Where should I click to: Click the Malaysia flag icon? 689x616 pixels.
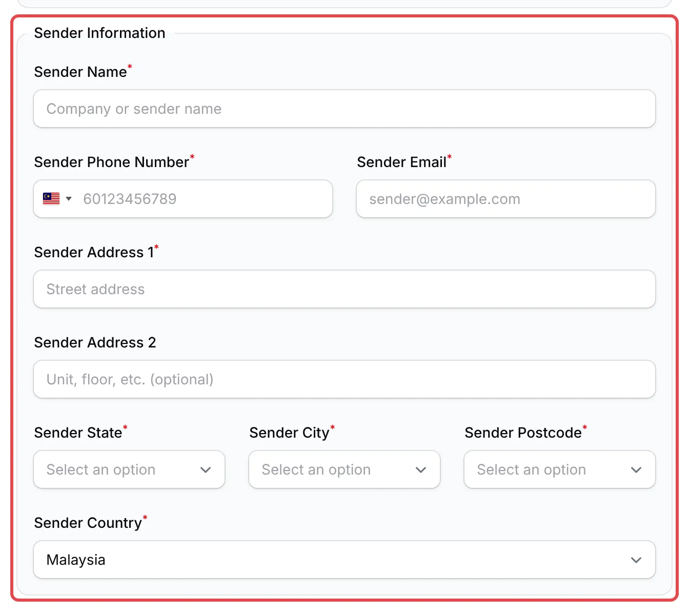(x=51, y=199)
